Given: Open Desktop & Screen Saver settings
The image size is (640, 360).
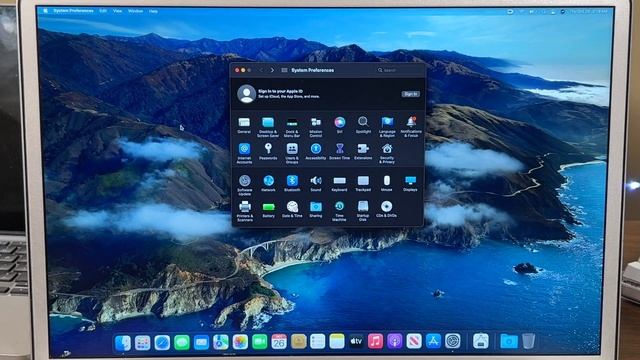Looking at the screenshot, I should [x=268, y=127].
